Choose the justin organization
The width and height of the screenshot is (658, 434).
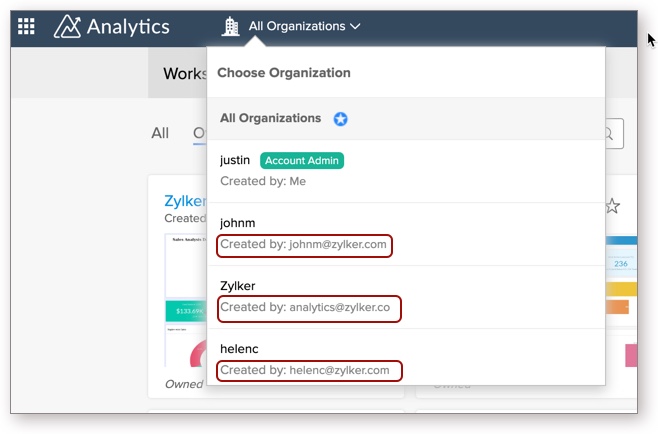[235, 160]
